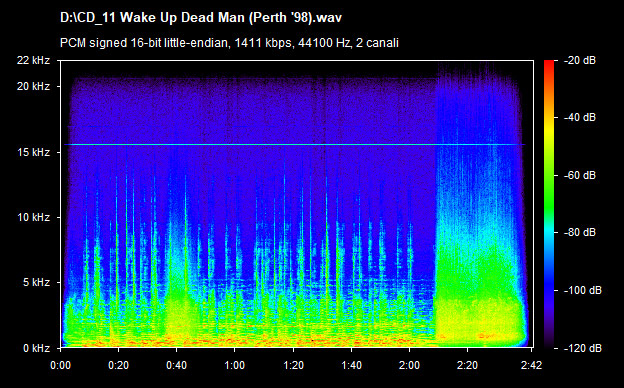Click the 1:00 time axis marker
Image resolution: width=624 pixels, height=388 pixels.
click(234, 365)
